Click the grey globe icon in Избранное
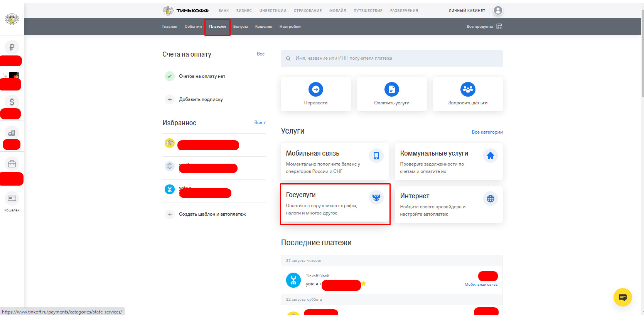The height and width of the screenshot is (315, 644). click(170, 166)
